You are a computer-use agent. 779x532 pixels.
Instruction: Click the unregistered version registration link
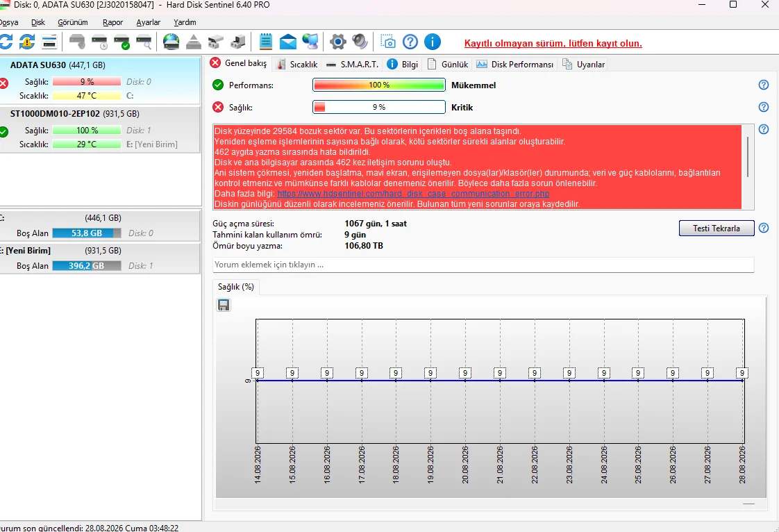click(553, 43)
